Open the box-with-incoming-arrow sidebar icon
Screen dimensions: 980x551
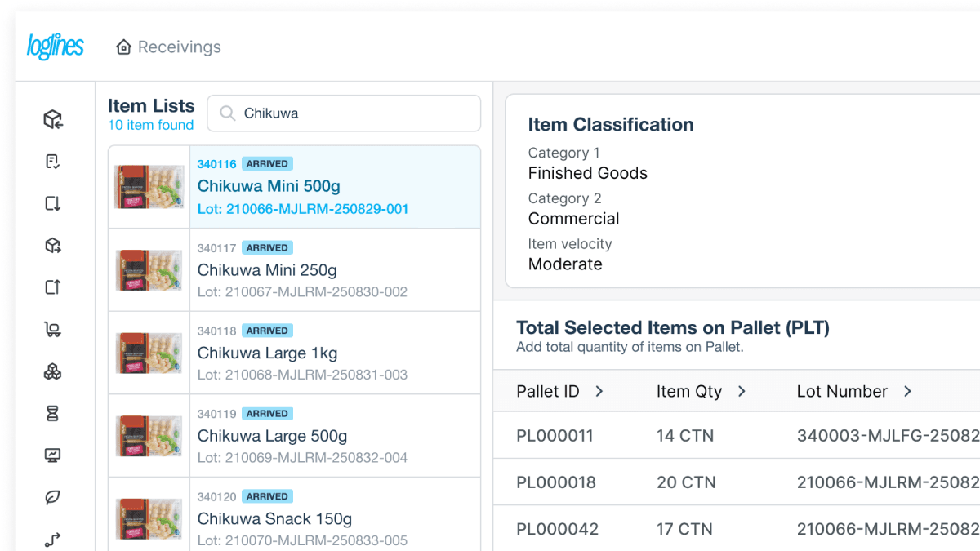(53, 120)
